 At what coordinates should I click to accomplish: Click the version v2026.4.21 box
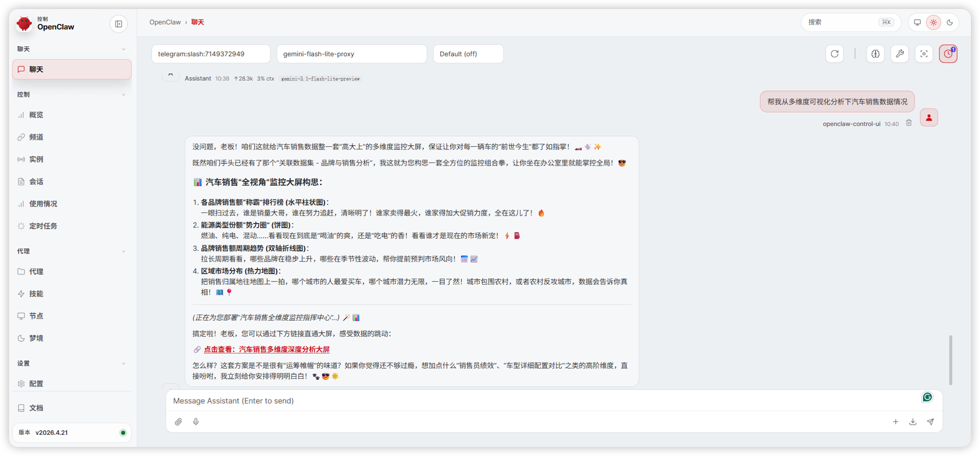tap(72, 432)
